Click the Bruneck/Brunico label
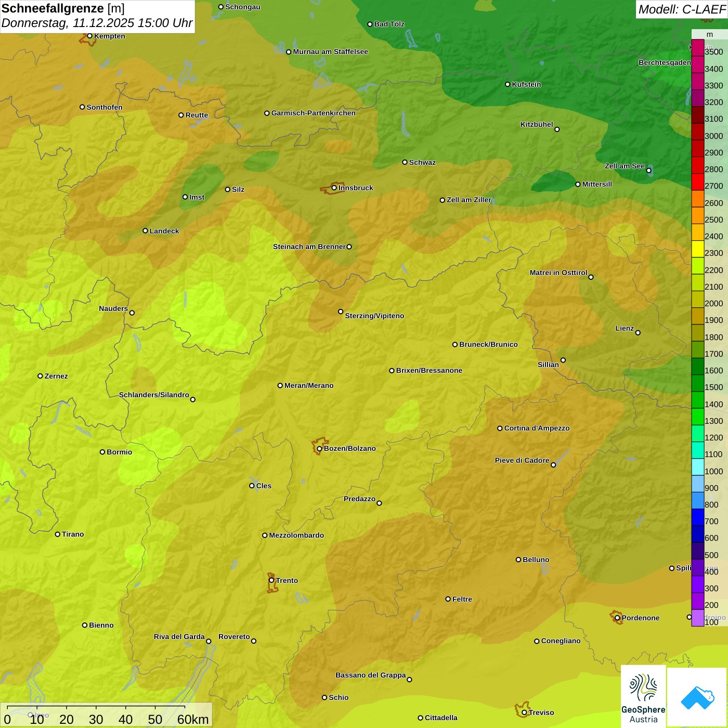 488,344
